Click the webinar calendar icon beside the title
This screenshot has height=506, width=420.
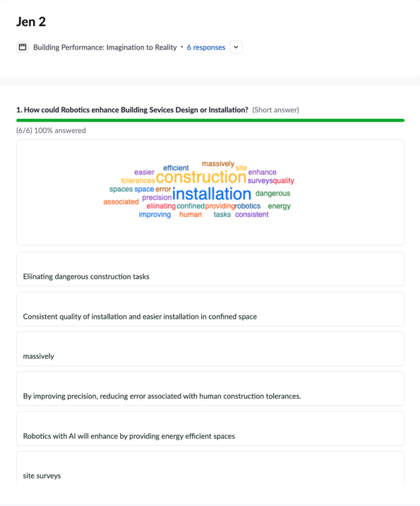pyautogui.click(x=23, y=47)
